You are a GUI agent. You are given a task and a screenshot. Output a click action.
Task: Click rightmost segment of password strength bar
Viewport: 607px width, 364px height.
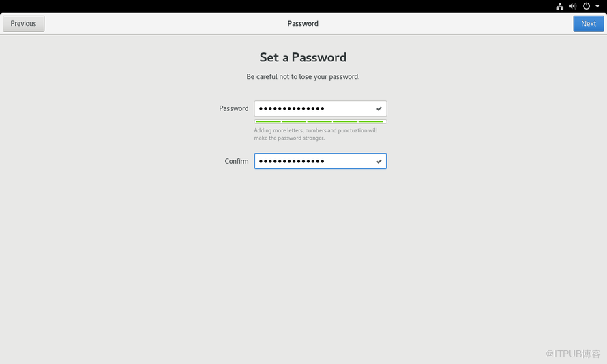point(372,122)
